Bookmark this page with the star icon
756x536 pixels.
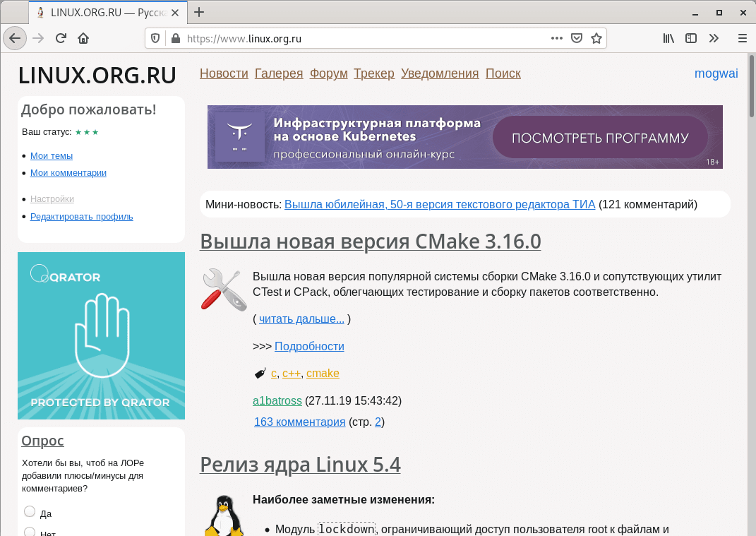pyautogui.click(x=596, y=38)
